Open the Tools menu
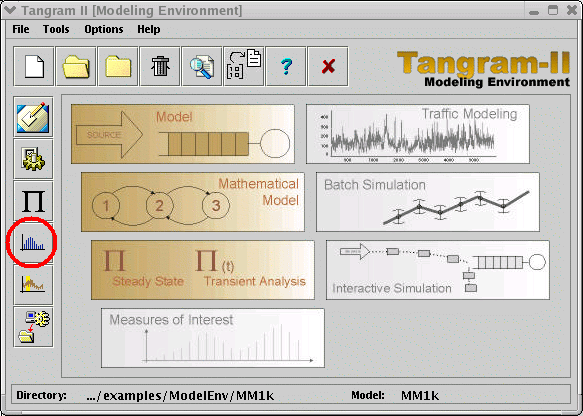 coord(56,29)
